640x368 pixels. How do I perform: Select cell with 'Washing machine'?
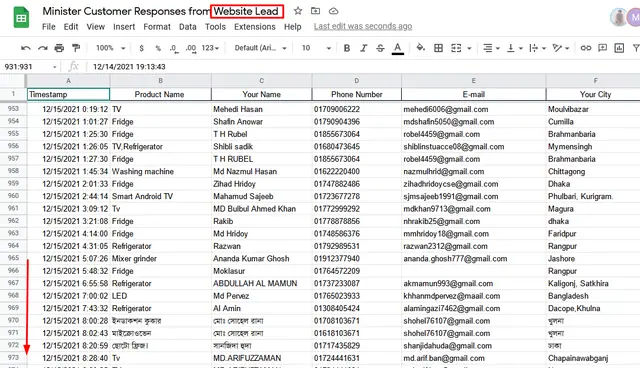[x=160, y=171]
